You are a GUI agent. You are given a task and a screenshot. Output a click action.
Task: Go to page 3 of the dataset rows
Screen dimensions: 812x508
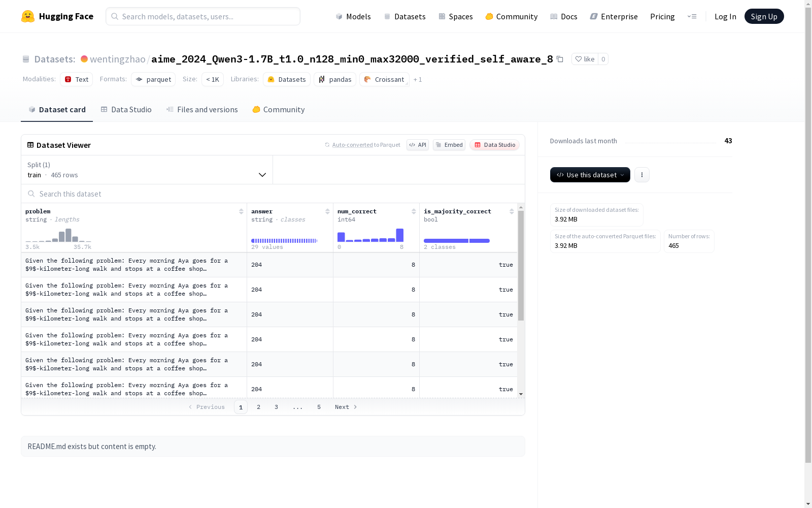point(276,407)
